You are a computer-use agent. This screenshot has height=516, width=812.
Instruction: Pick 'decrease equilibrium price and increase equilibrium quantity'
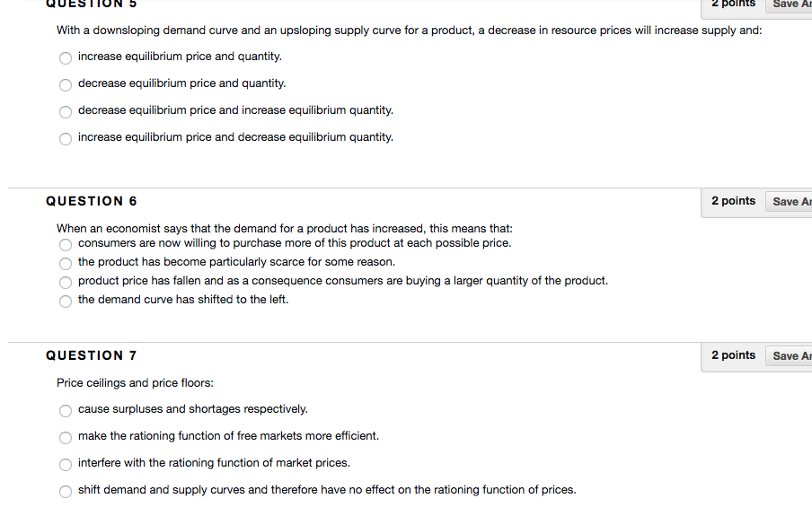point(66,112)
